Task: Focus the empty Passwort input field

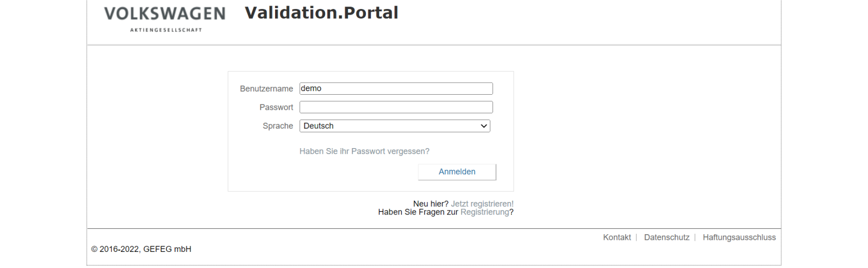Action: coord(396,107)
